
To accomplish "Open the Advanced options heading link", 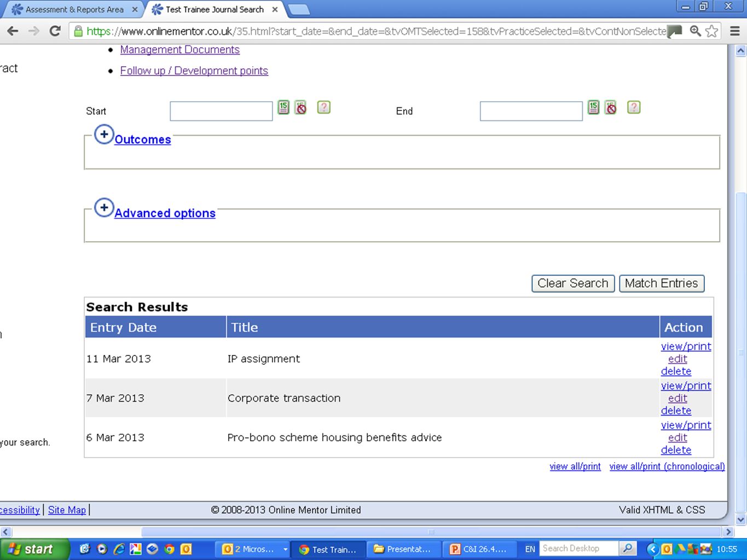I will pyautogui.click(x=165, y=213).
